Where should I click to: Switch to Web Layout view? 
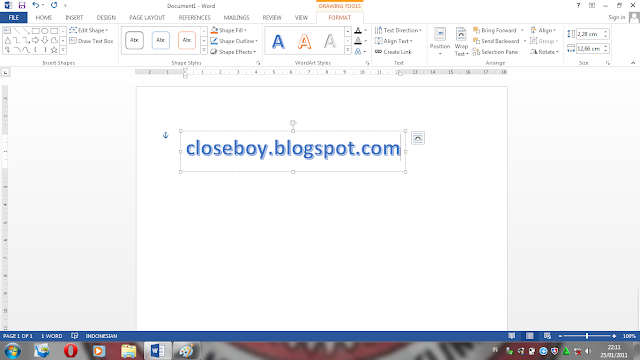pyautogui.click(x=547, y=336)
